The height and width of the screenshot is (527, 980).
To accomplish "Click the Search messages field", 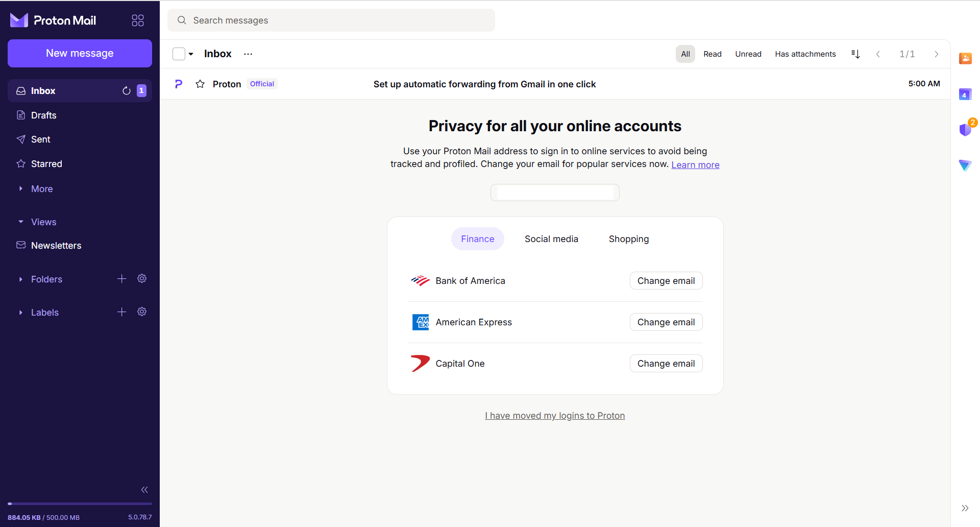I will pos(331,20).
